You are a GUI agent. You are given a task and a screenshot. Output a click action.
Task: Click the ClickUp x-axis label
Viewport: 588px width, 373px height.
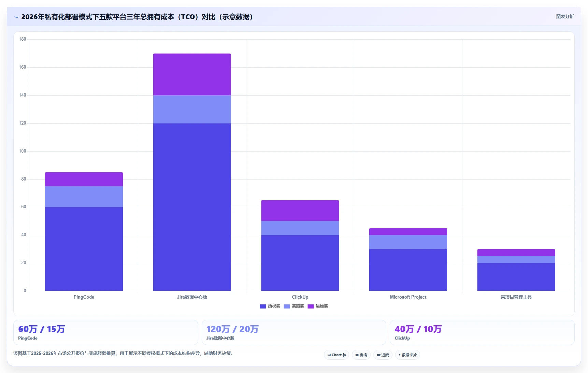click(300, 297)
